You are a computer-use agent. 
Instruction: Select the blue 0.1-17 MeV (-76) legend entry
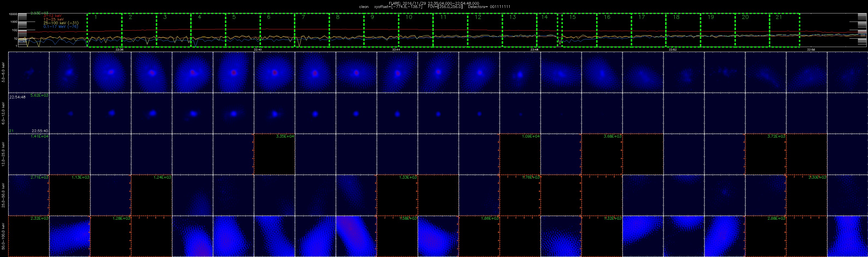(61, 26)
